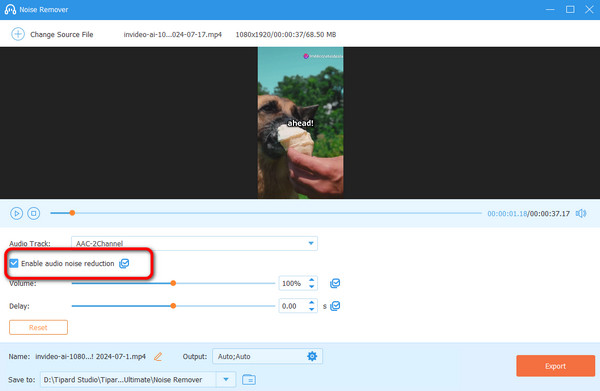The width and height of the screenshot is (600, 391).
Task: Click the video preview frame
Action: [x=300, y=122]
